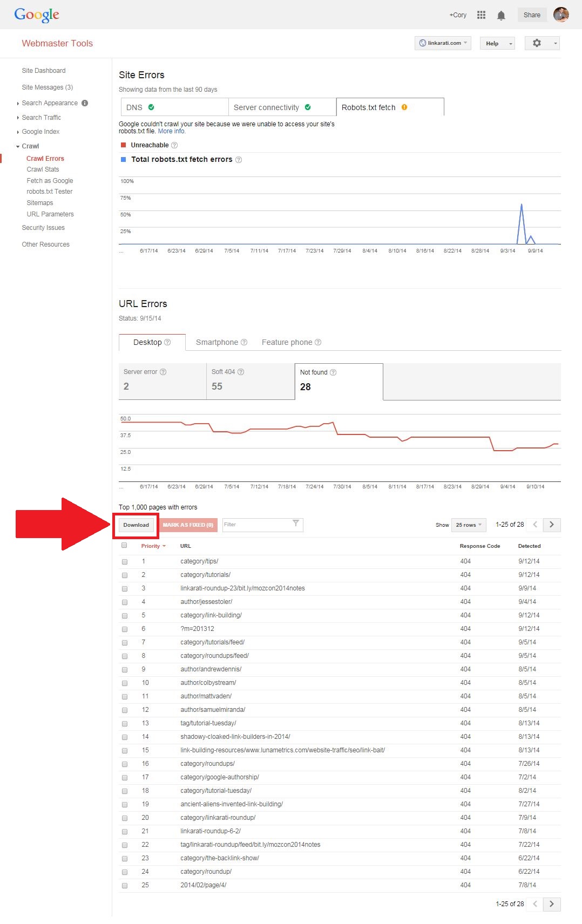The image size is (582, 924).
Task: Toggle the select-all checkbox in table header
Action: click(125, 546)
